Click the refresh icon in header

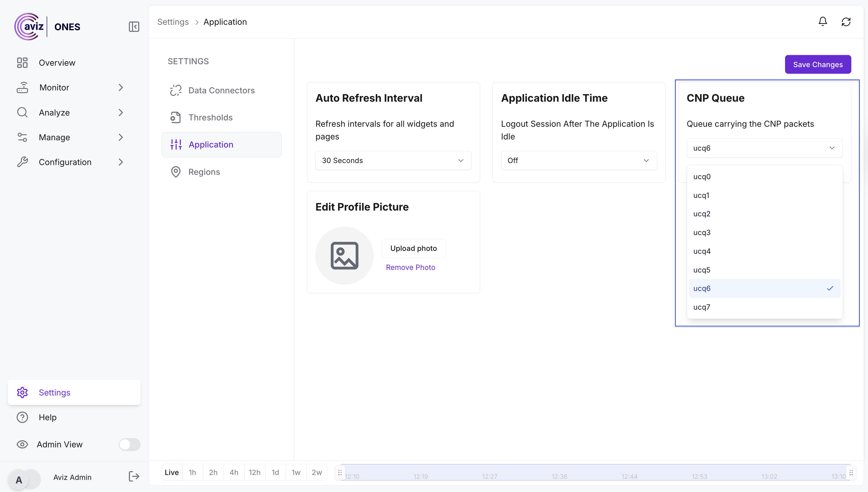click(x=846, y=22)
